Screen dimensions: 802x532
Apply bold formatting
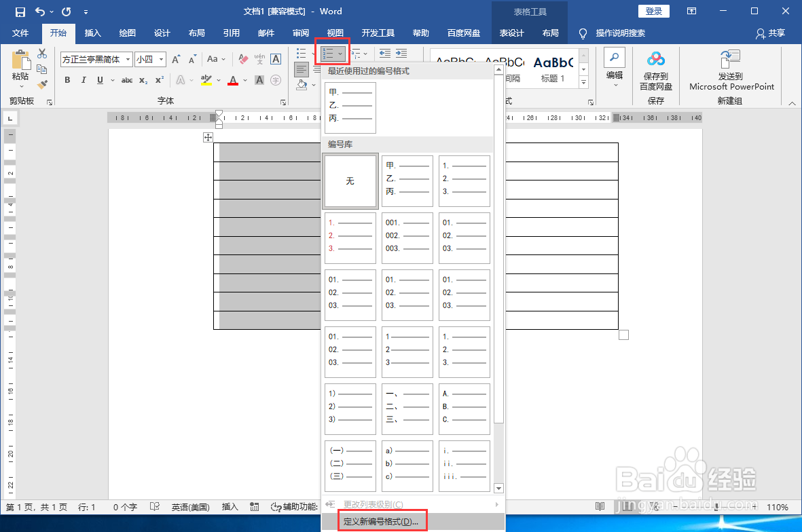pos(67,80)
